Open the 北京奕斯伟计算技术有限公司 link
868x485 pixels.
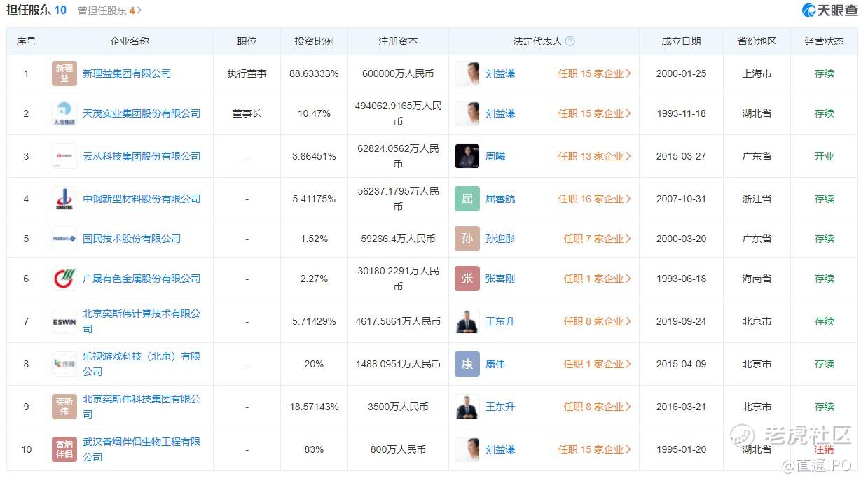click(x=142, y=321)
